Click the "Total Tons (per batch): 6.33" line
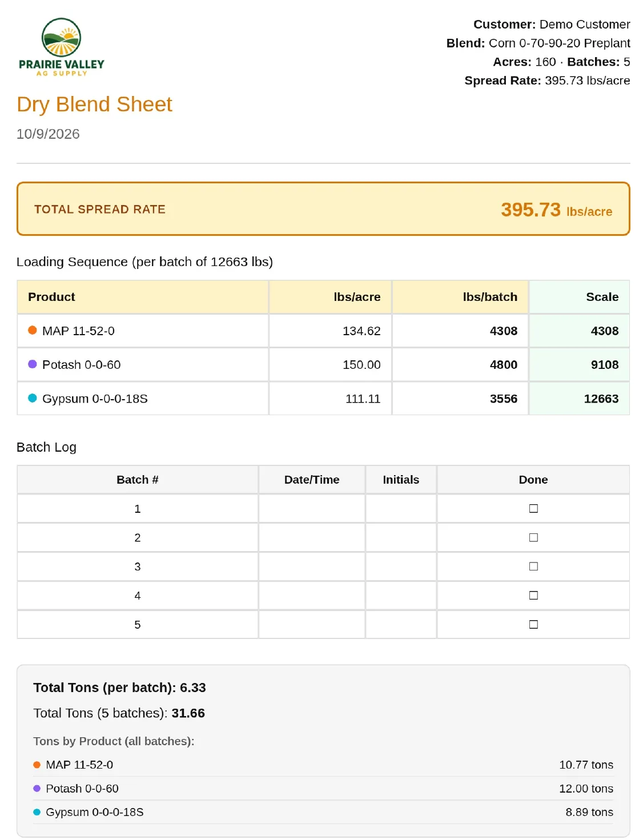Viewport: 639px width, 840px height. coord(119,688)
